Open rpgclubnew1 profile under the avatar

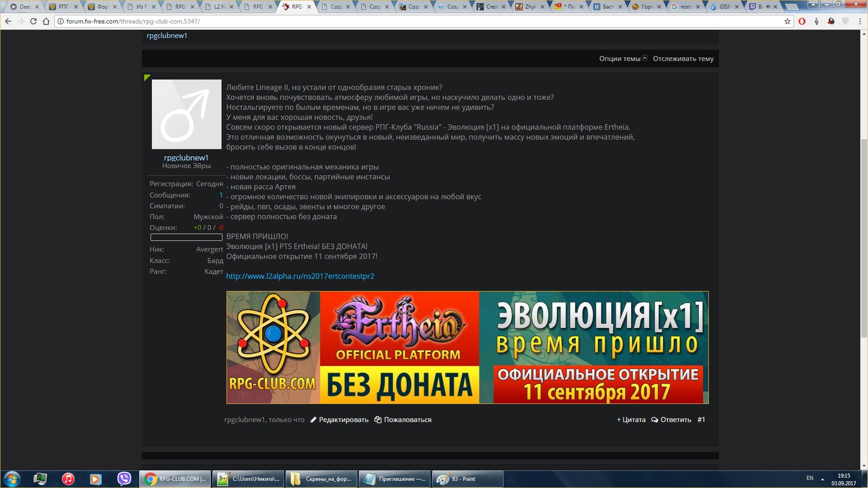pyautogui.click(x=186, y=158)
